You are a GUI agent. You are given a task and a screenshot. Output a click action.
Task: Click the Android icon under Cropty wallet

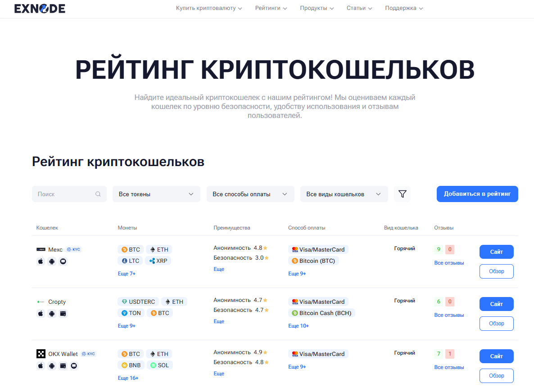pos(52,314)
